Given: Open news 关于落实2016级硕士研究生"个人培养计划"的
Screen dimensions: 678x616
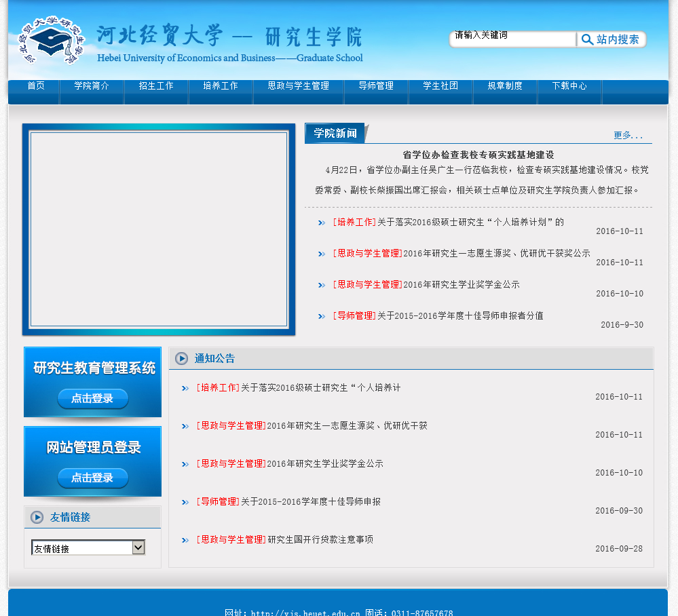Looking at the screenshot, I should [x=470, y=223].
